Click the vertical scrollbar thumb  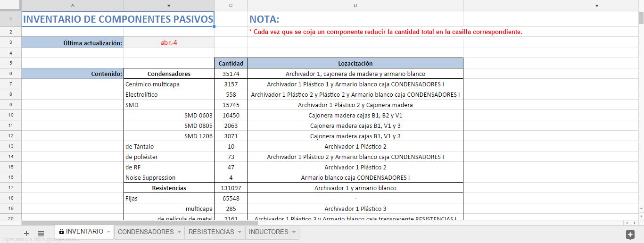(x=641, y=18)
